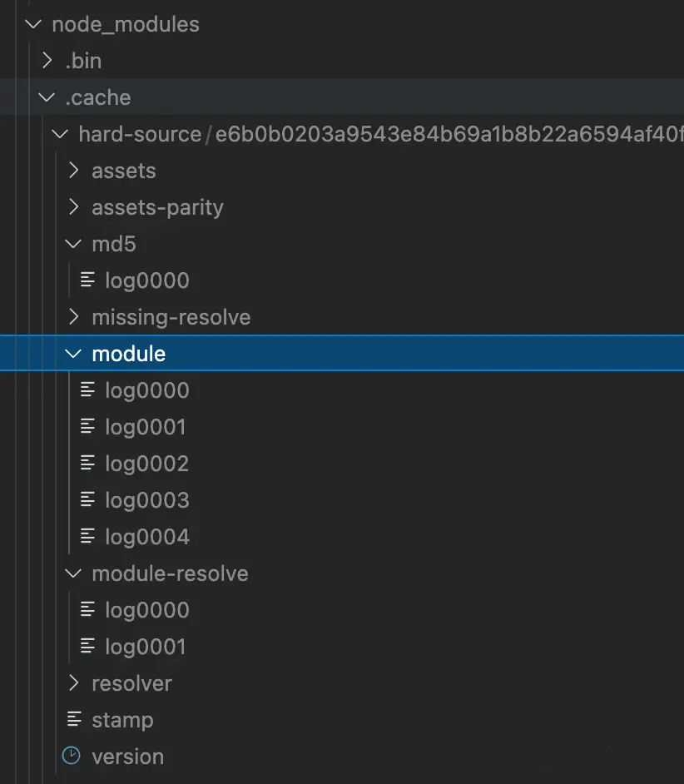Image resolution: width=684 pixels, height=784 pixels.
Task: Collapse the md5 folder chevron
Action: (73, 243)
